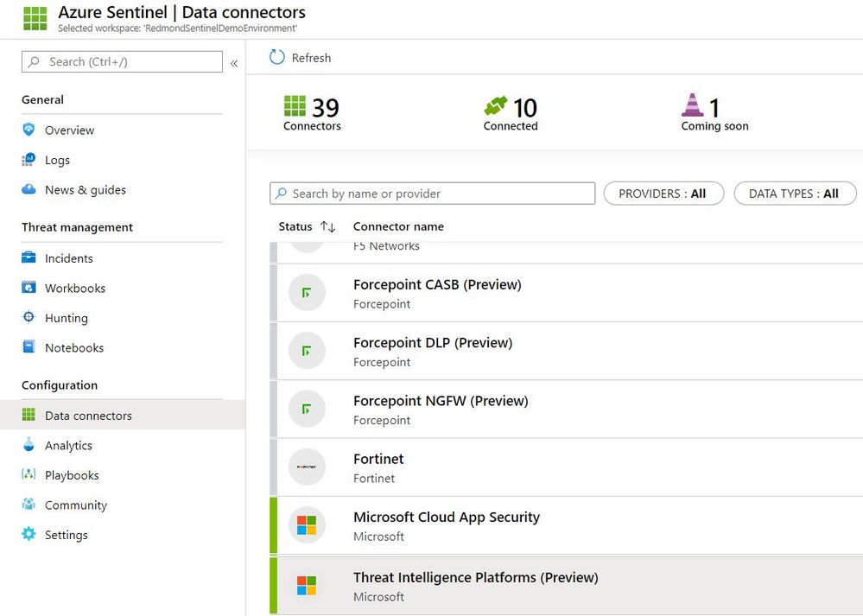Screen dimensions: 863x616
Task: Click the Microsoft Cloud App Security logo
Action: tap(307, 525)
